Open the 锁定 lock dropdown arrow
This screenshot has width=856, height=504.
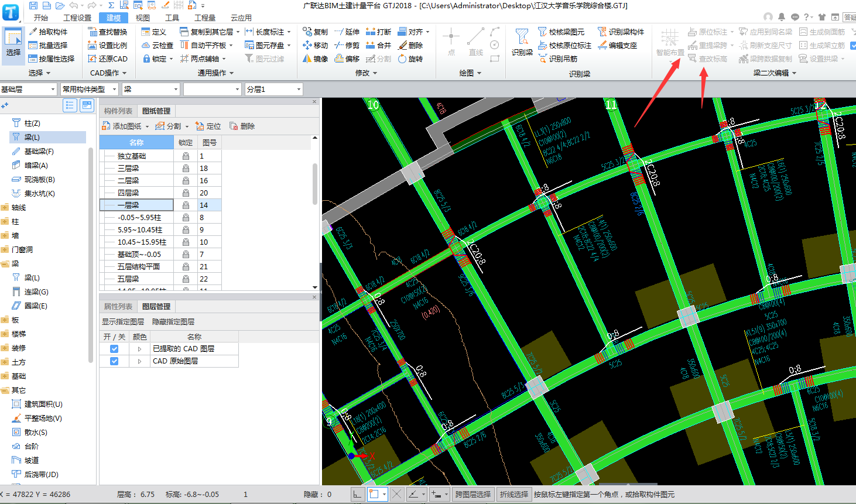point(172,59)
